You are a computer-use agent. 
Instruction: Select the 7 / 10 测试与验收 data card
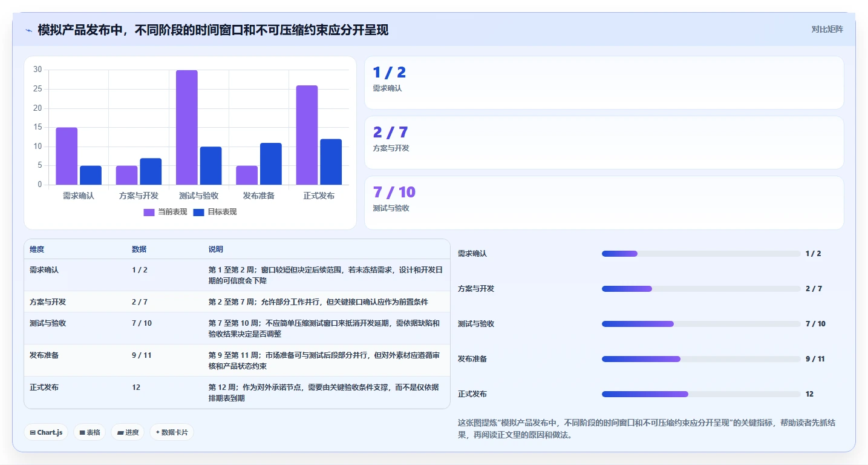click(x=604, y=203)
